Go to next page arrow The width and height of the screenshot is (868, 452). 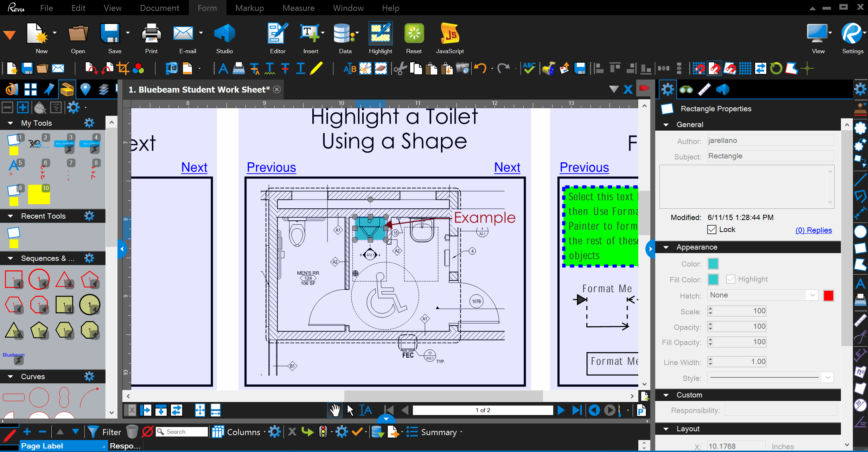[x=561, y=410]
